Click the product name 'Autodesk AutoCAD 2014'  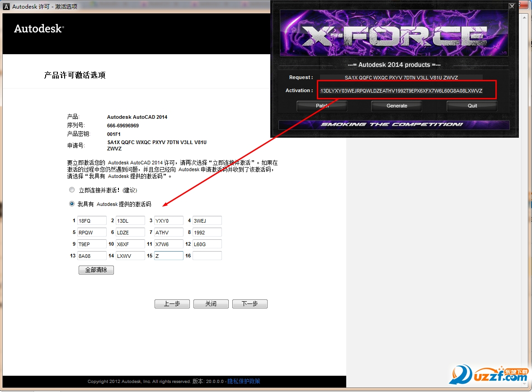click(137, 117)
